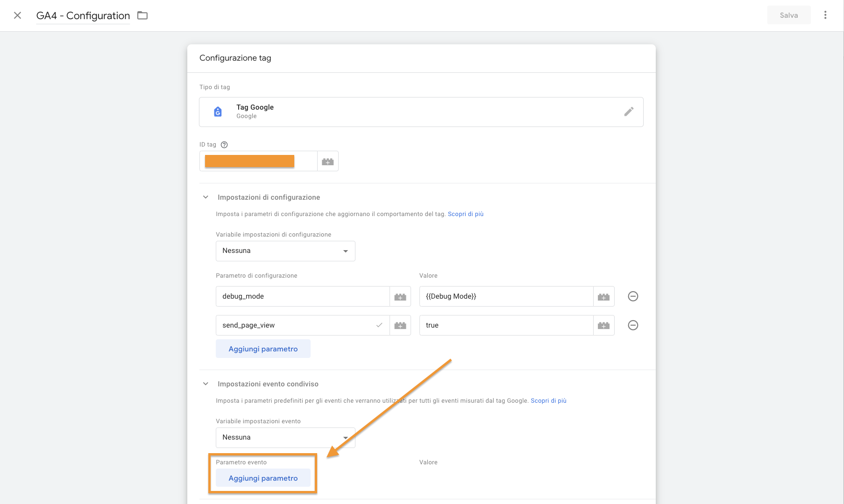844x504 pixels.
Task: Click the Tag Google shield icon
Action: click(218, 112)
